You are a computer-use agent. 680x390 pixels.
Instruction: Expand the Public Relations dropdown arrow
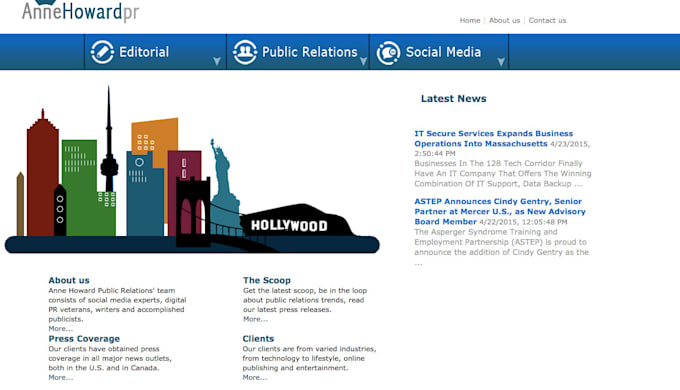(363, 62)
